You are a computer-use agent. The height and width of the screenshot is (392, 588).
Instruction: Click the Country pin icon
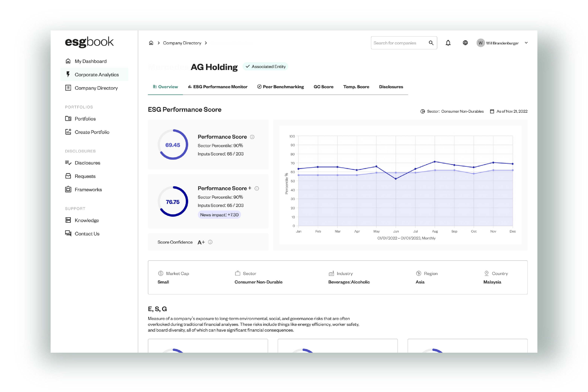(486, 273)
